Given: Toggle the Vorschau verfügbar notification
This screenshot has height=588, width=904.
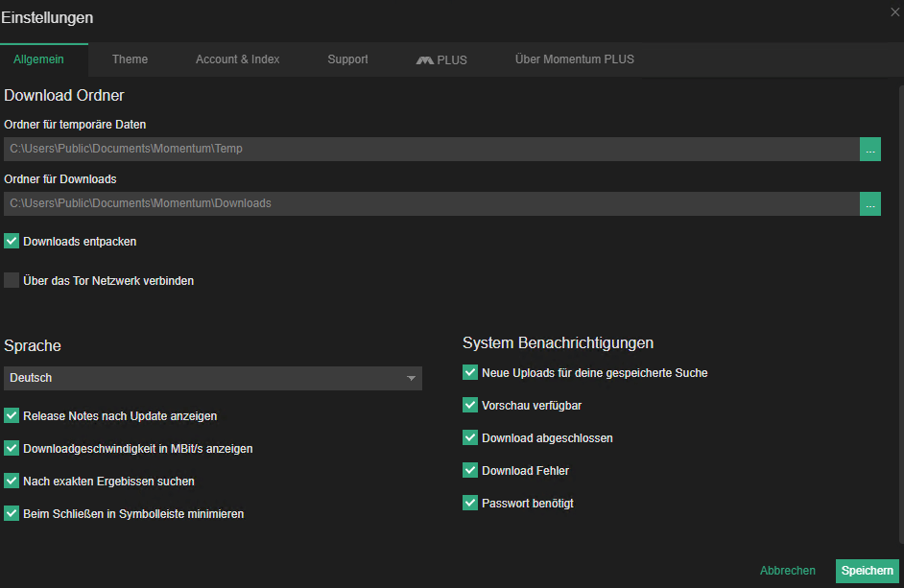Looking at the screenshot, I should point(470,405).
